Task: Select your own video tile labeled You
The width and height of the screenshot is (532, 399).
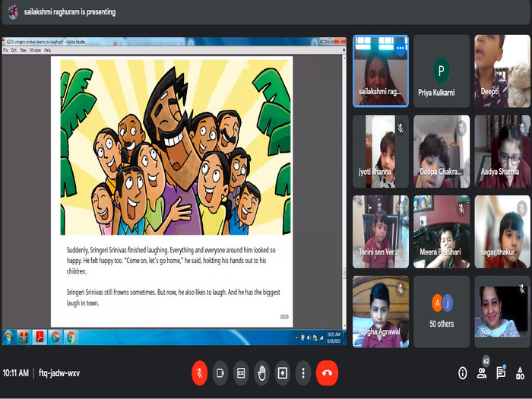Action: click(x=502, y=312)
